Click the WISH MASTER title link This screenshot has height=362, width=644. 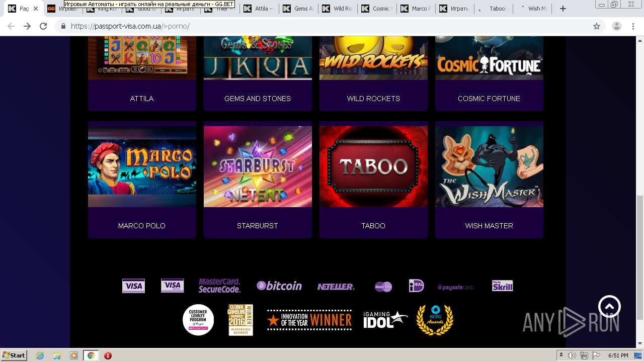click(x=489, y=226)
